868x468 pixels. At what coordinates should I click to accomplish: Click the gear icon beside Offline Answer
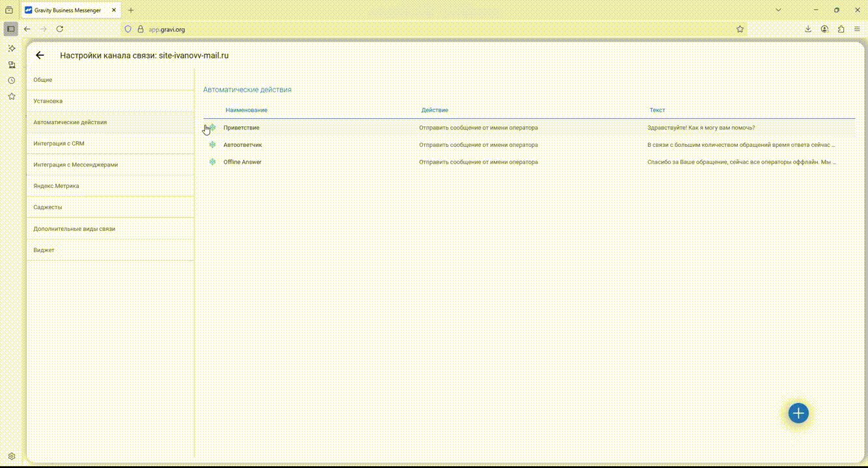(212, 162)
